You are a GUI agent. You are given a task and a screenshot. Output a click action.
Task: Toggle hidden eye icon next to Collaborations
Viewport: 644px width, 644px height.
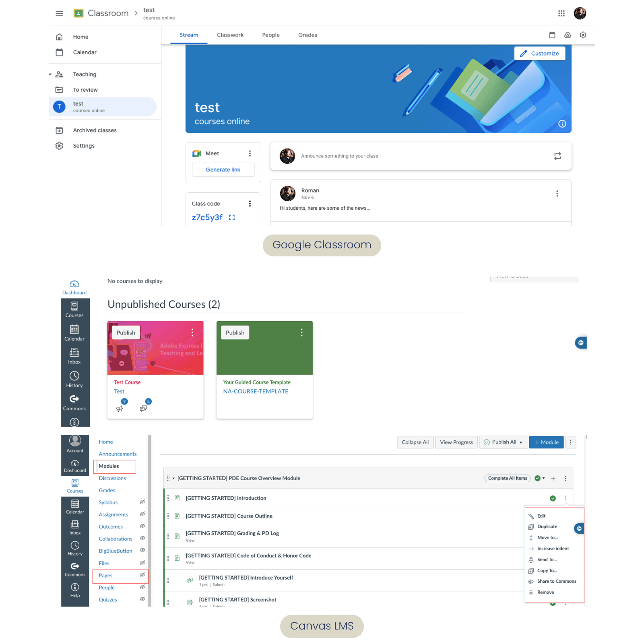[142, 538]
